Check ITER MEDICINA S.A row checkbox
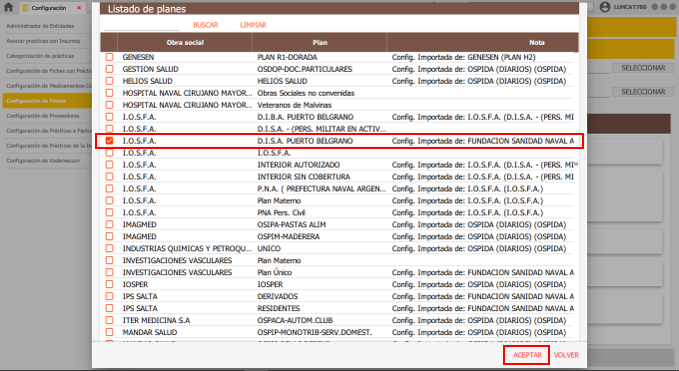The width and height of the screenshot is (679, 371). pyautogui.click(x=109, y=320)
